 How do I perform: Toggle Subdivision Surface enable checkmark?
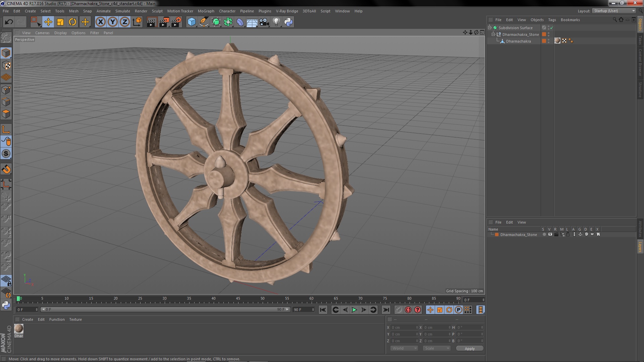[551, 28]
